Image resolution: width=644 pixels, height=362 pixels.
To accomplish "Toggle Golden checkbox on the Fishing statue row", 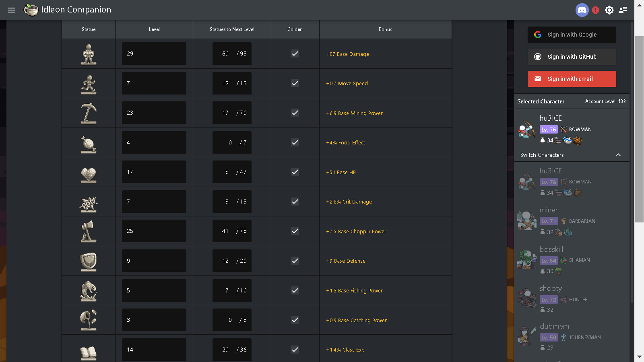I will pos(295,290).
